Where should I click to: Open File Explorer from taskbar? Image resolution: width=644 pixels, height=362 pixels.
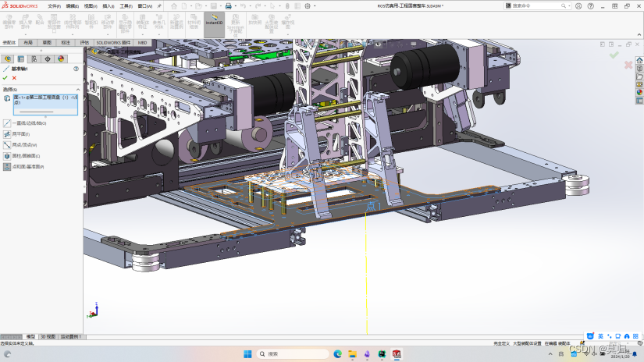pyautogui.click(x=352, y=353)
